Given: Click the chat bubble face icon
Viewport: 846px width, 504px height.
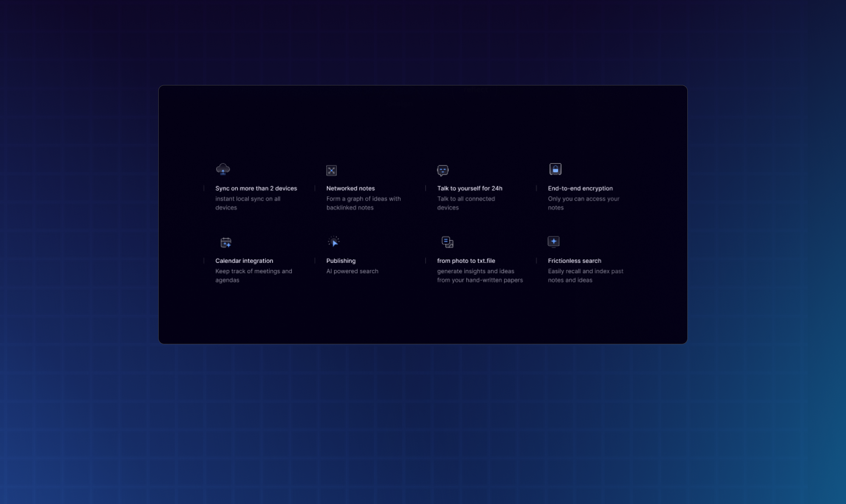Looking at the screenshot, I should point(443,170).
